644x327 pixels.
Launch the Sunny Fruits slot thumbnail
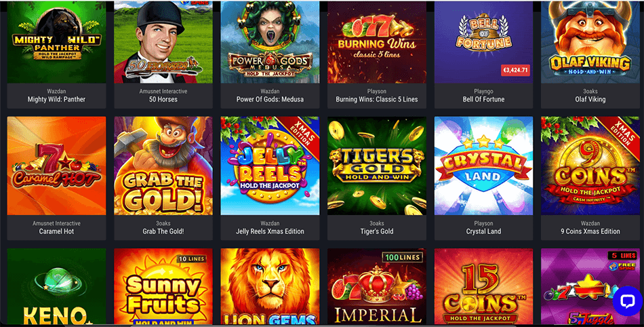pyautogui.click(x=163, y=286)
